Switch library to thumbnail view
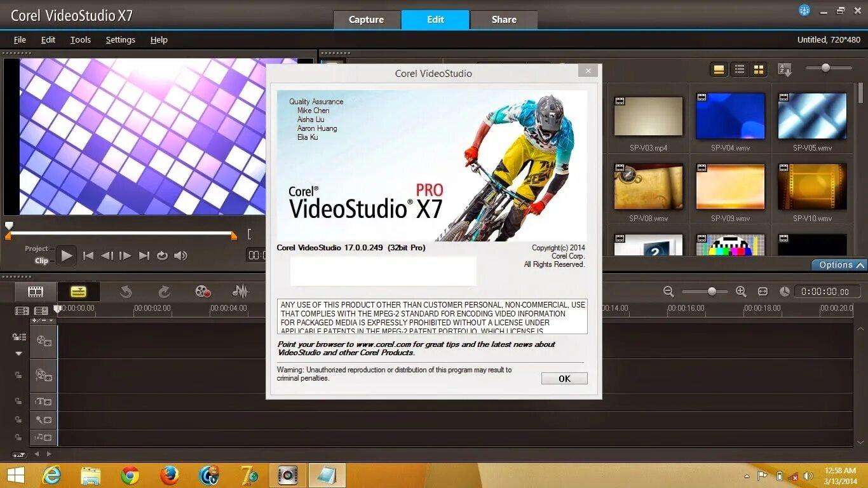Screen dimensions: 868x488 (x=759, y=70)
